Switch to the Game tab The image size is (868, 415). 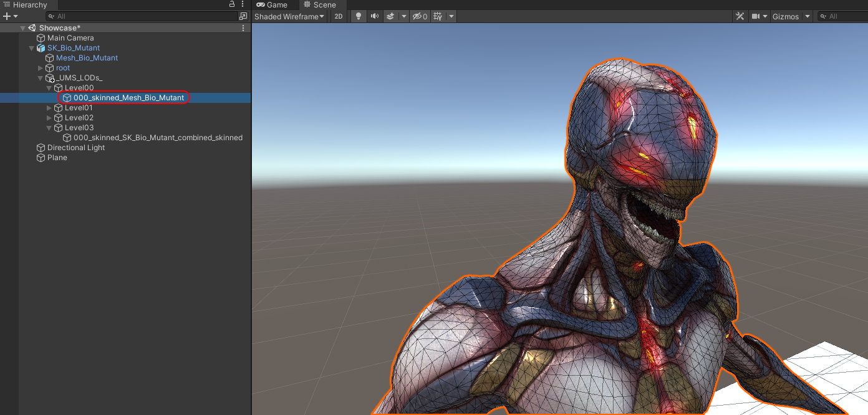click(272, 4)
